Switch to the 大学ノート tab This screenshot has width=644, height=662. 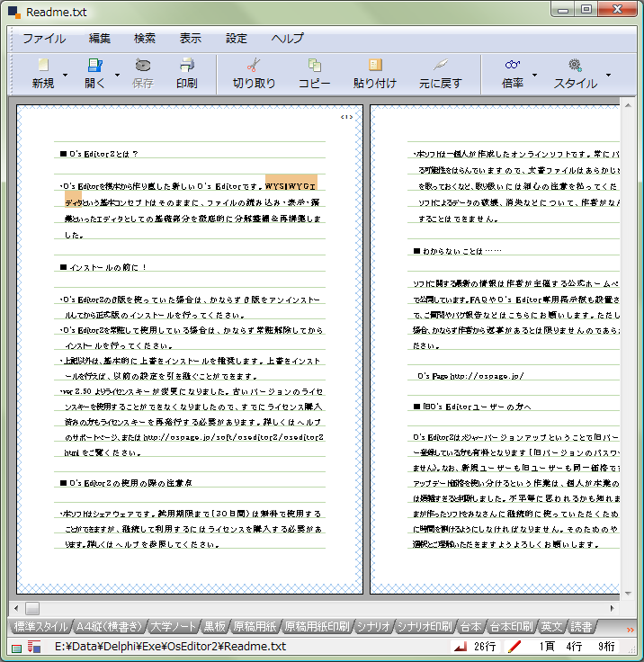click(x=173, y=627)
